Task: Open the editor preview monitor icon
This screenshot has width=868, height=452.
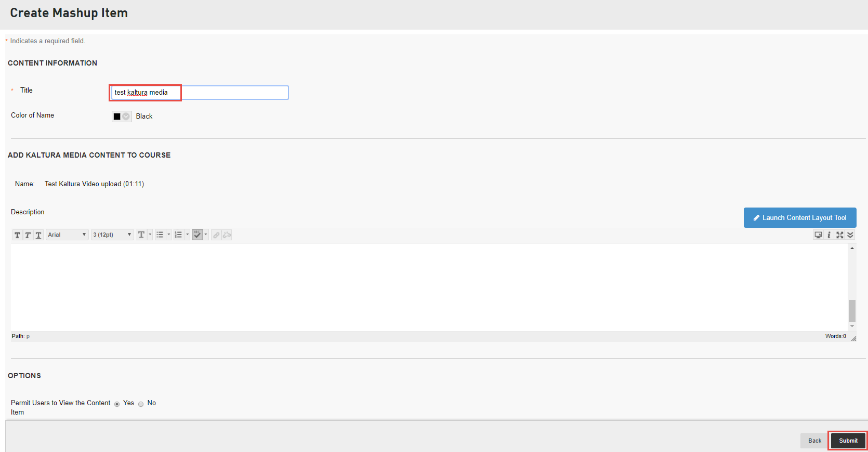Action: 818,235
